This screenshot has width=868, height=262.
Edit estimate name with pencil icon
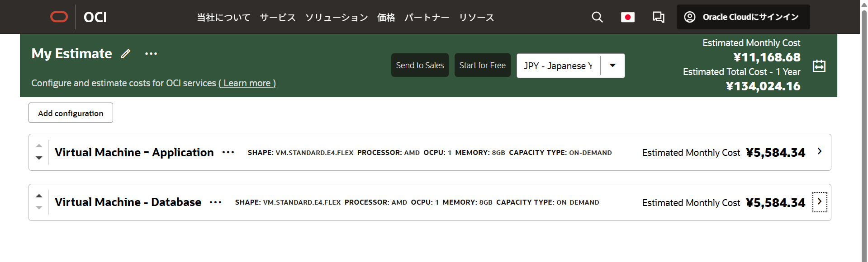point(126,54)
